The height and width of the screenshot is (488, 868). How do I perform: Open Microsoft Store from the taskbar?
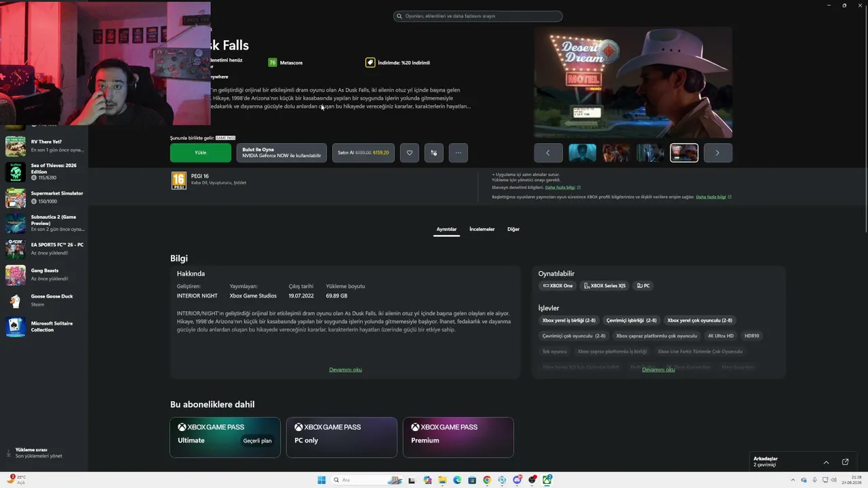coord(472,480)
